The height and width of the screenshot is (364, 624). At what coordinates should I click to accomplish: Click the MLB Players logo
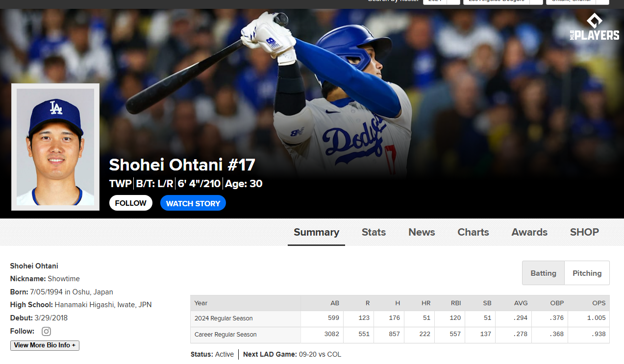(x=594, y=26)
